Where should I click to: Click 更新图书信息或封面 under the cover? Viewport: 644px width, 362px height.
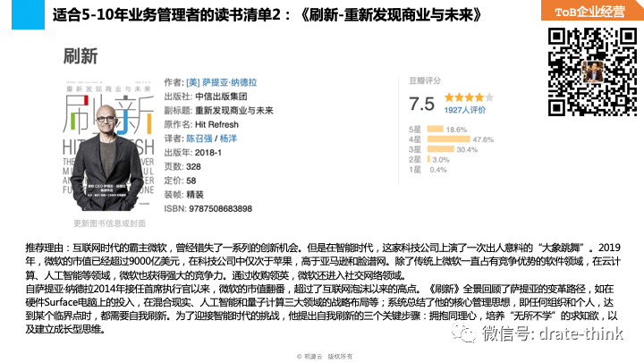(x=110, y=223)
